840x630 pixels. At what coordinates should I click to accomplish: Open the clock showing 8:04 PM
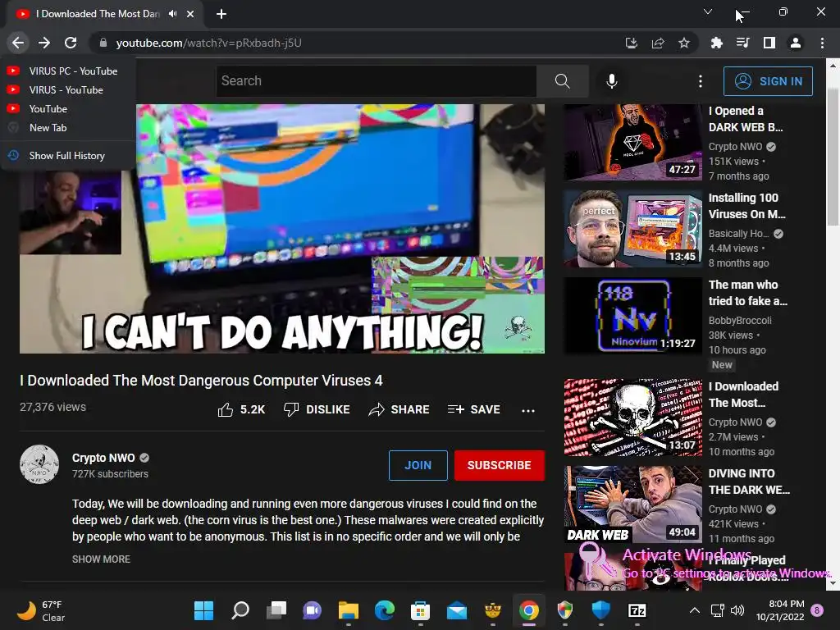(779, 610)
